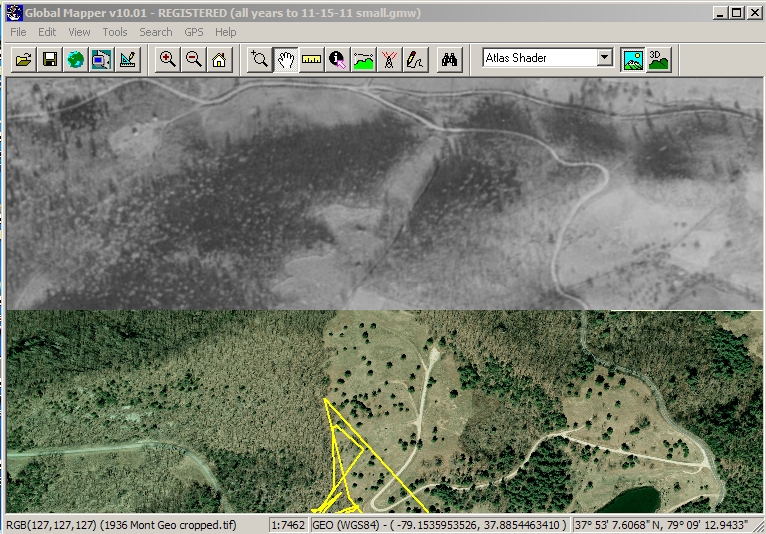Image resolution: width=766 pixels, height=534 pixels.
Task: Open a data file with folder icon
Action: point(23,60)
